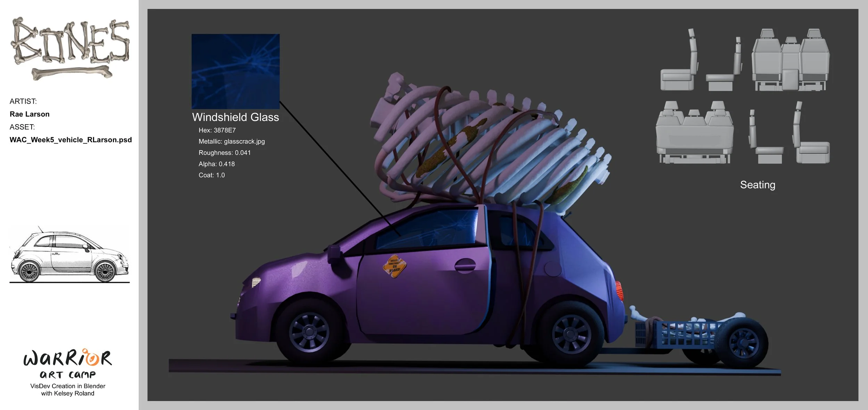Click the Fiat reference sketch thumbnail
This screenshot has height=410, width=868.
click(69, 256)
